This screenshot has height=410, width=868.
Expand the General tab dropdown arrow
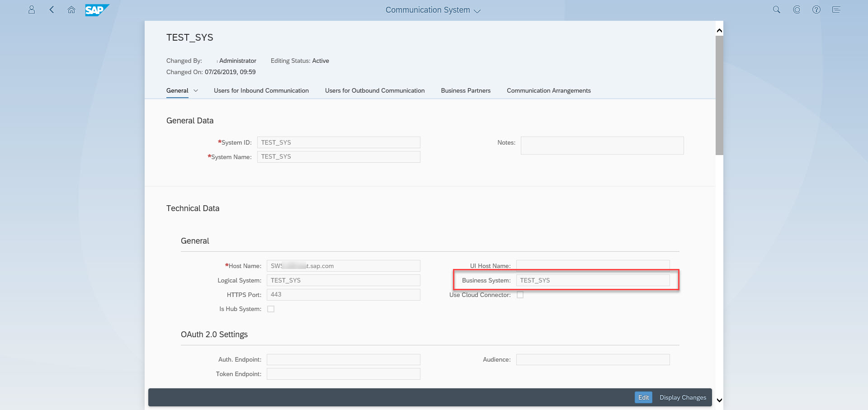pyautogui.click(x=196, y=90)
